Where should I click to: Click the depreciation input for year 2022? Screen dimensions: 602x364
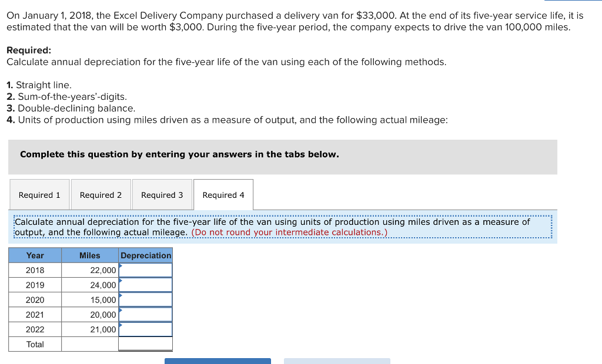click(x=146, y=329)
